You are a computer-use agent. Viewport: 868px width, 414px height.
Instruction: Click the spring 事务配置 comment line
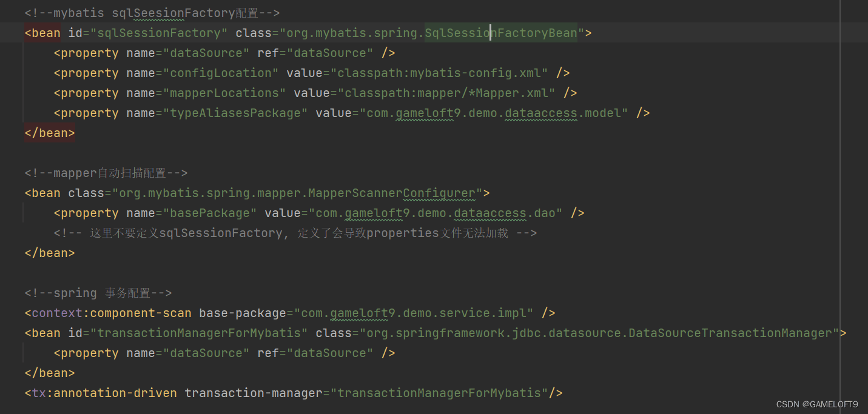coord(98,293)
